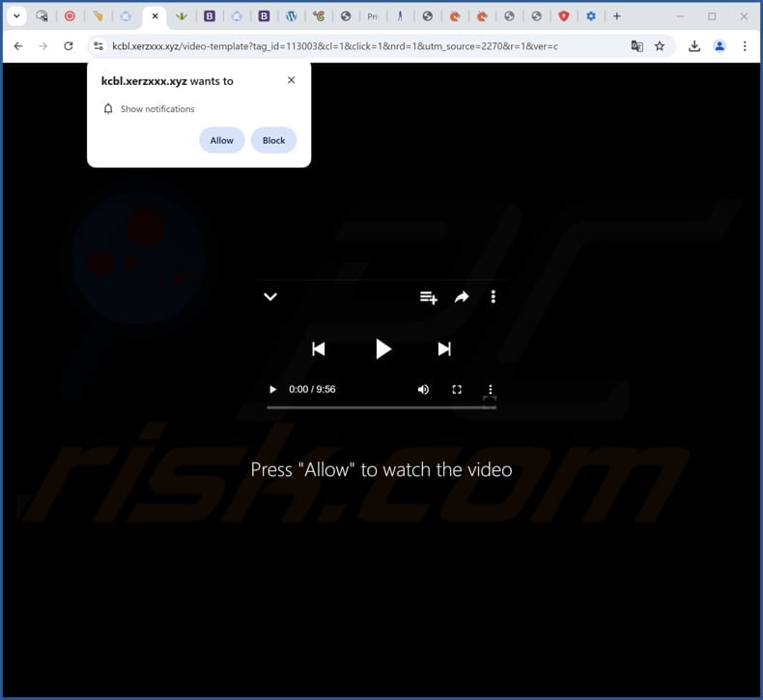
Task: Skip to next video
Action: click(443, 349)
